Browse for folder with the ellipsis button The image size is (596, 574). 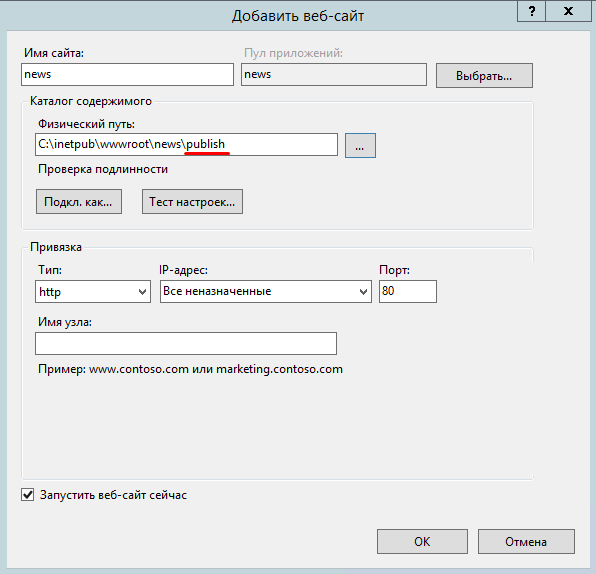360,145
